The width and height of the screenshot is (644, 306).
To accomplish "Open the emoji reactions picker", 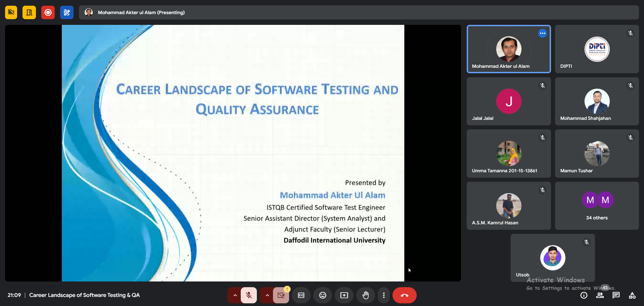I will (x=323, y=295).
